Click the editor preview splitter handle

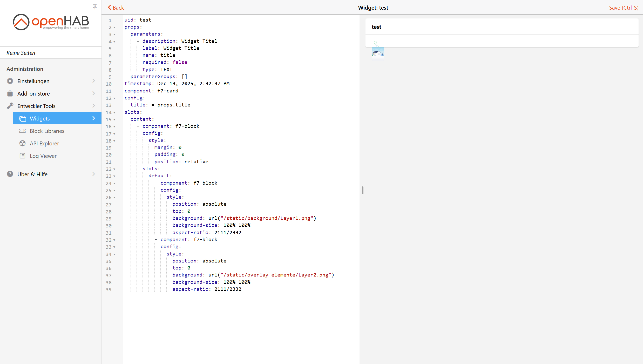click(362, 190)
